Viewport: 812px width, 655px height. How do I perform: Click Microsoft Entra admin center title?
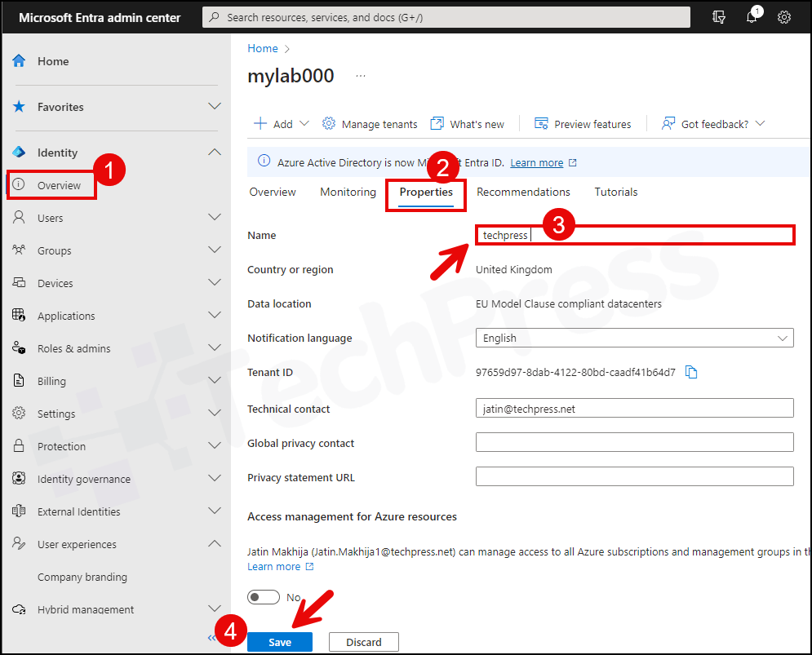pyautogui.click(x=100, y=18)
